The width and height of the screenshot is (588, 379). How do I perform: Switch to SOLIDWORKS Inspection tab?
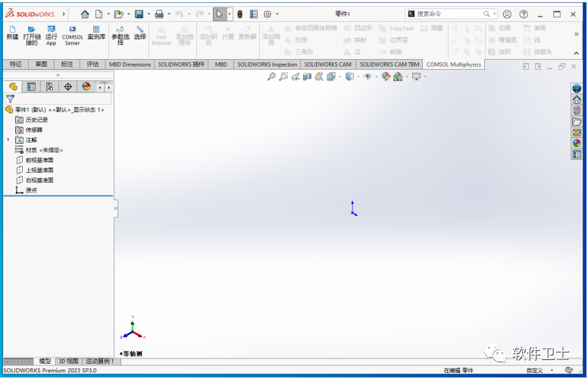click(267, 64)
